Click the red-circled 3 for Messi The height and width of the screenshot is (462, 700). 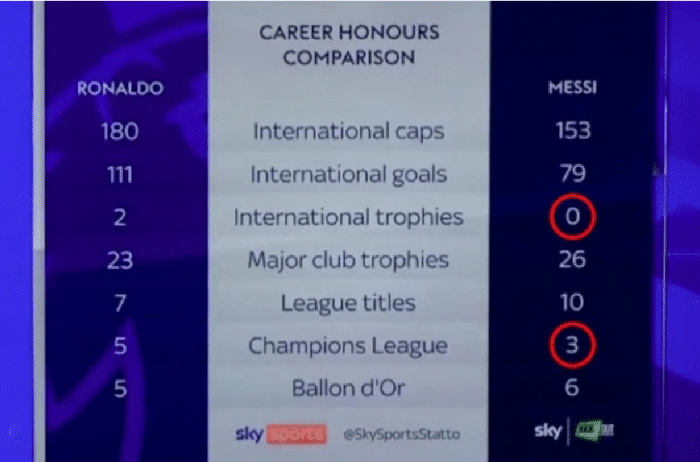click(573, 346)
